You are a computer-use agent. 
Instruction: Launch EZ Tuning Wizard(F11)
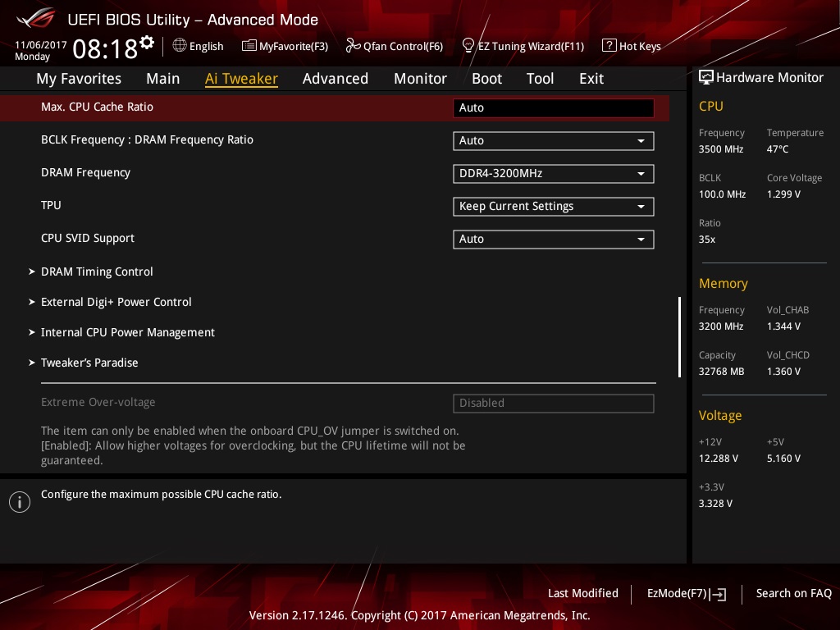tap(523, 46)
